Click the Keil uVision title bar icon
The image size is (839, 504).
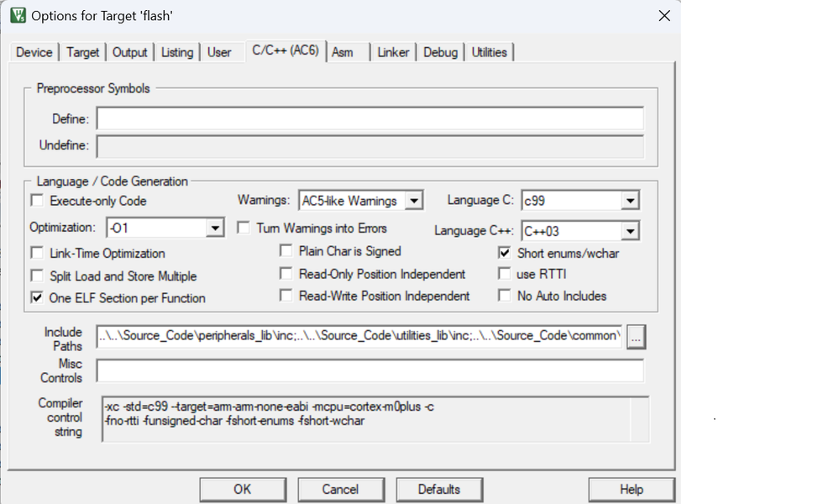click(x=17, y=16)
